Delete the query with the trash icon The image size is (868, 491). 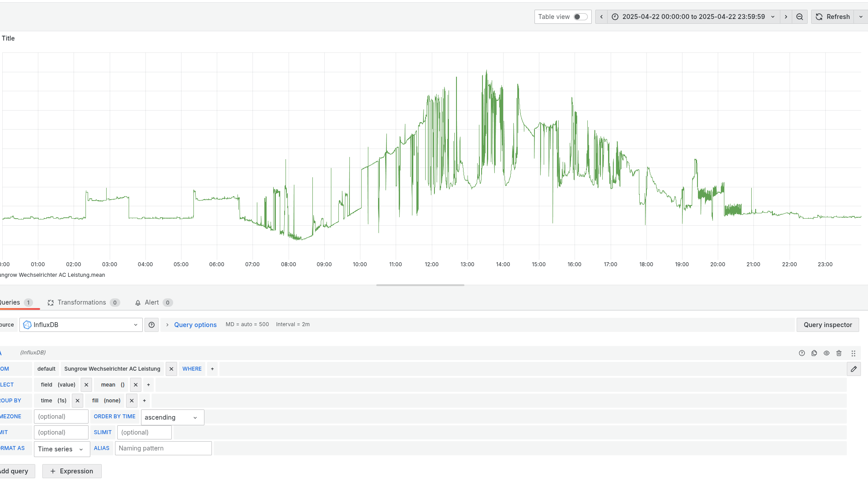pos(839,353)
